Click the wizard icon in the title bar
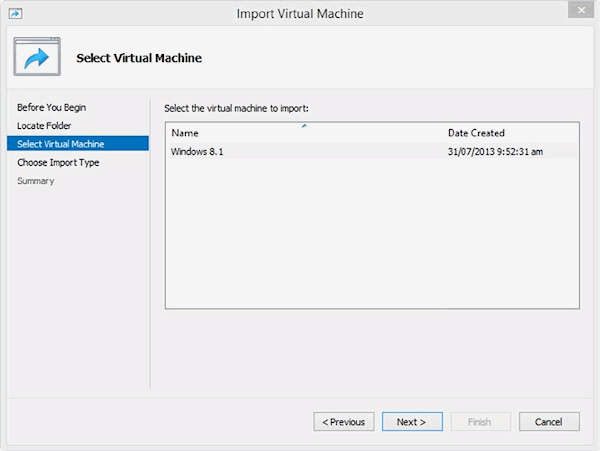Image resolution: width=600 pixels, height=451 pixels. coord(15,13)
